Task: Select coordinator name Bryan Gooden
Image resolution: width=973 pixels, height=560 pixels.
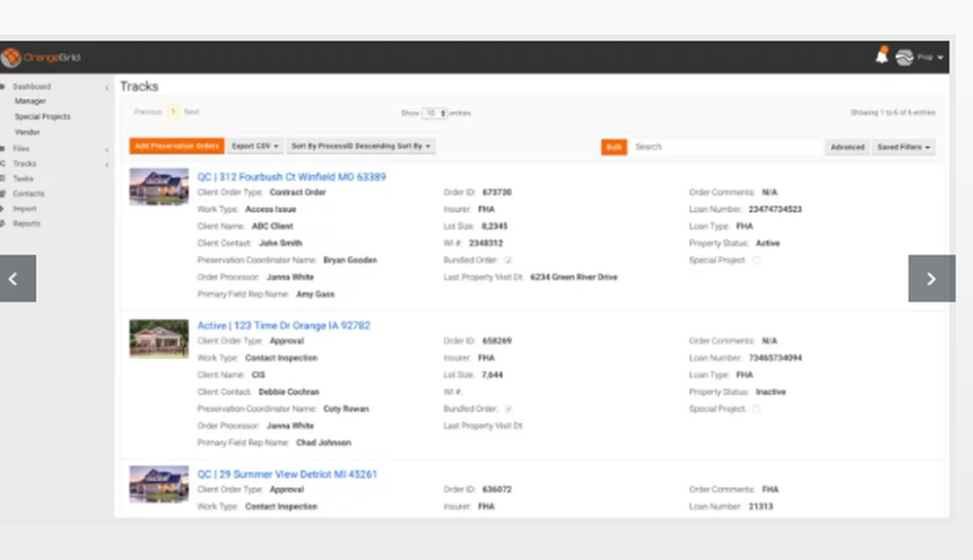Action: (350, 261)
